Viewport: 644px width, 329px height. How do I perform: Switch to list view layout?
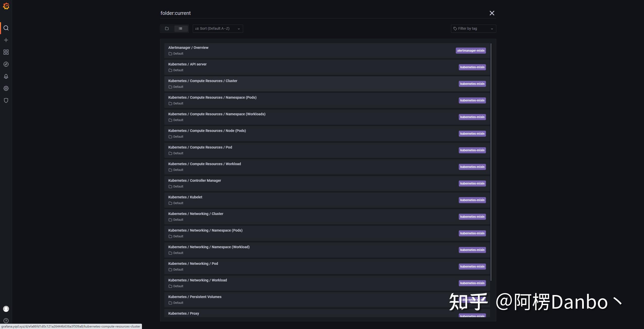pos(180,28)
